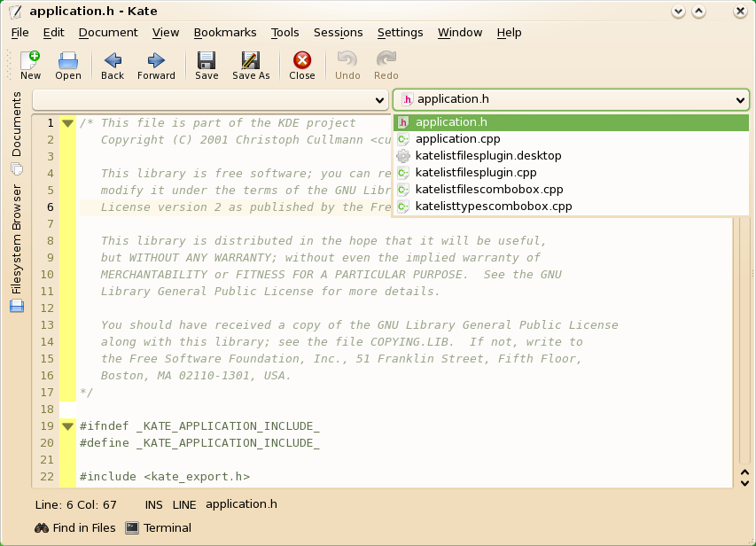Viewport: 756px width, 546px height.
Task: Save the file with the floppy icon
Action: (x=207, y=65)
